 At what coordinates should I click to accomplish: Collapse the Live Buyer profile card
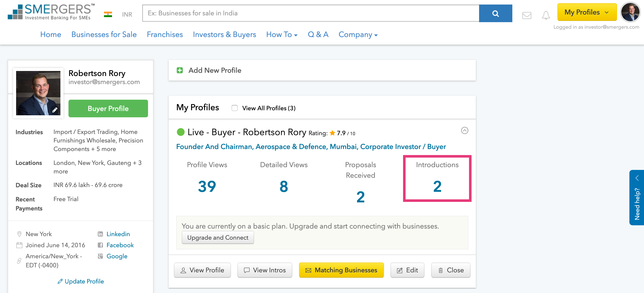(464, 130)
